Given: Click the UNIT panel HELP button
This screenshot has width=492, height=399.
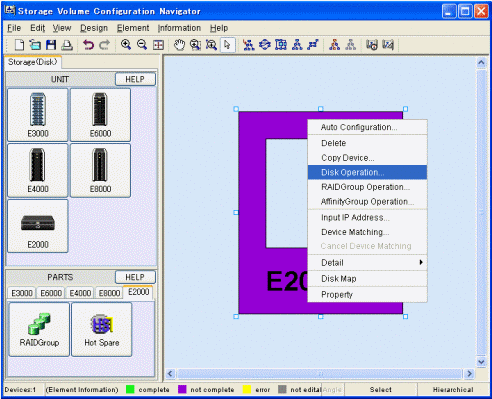Looking at the screenshot, I should 135,79.
